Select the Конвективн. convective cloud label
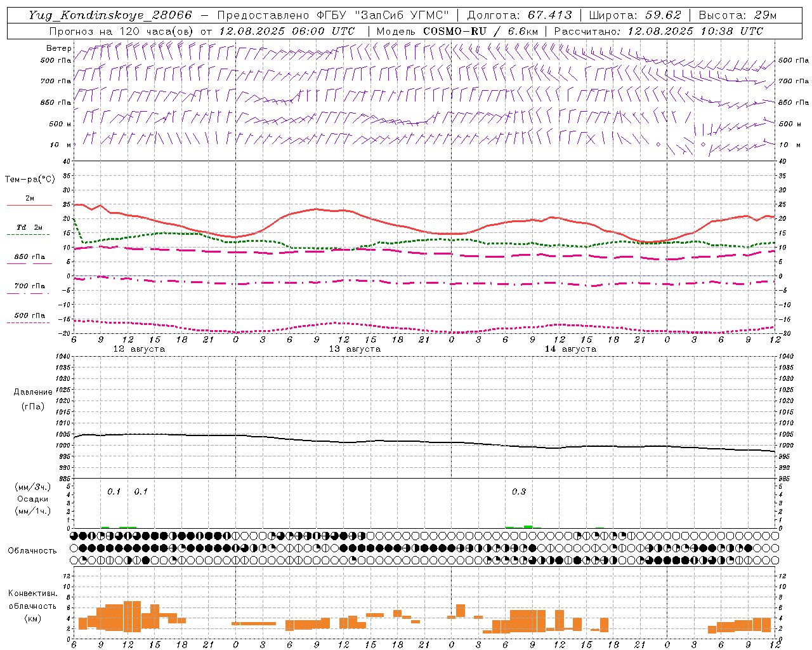812x650 pixels. [32, 594]
